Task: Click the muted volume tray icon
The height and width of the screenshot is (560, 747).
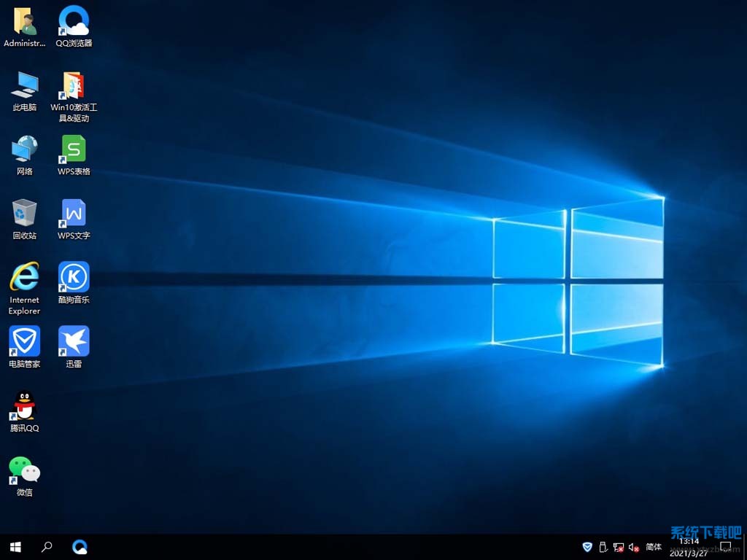Action: 633,547
